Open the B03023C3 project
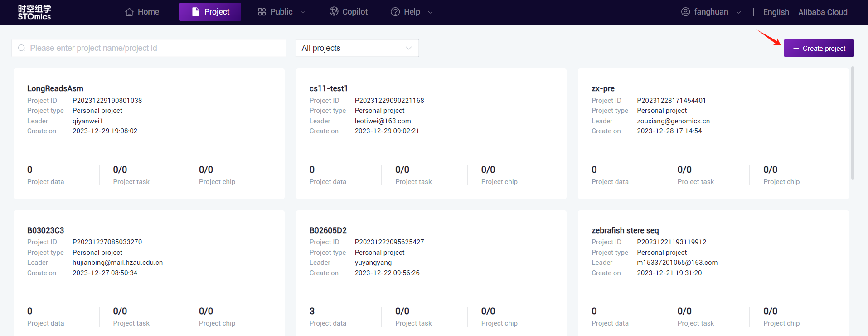The width and height of the screenshot is (868, 336). [x=46, y=230]
